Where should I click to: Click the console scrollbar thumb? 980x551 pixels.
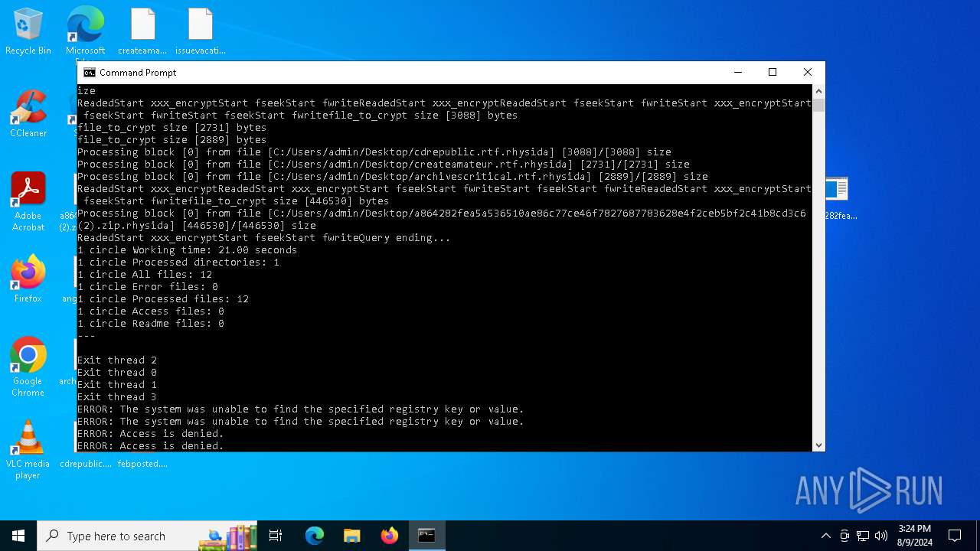(818, 105)
